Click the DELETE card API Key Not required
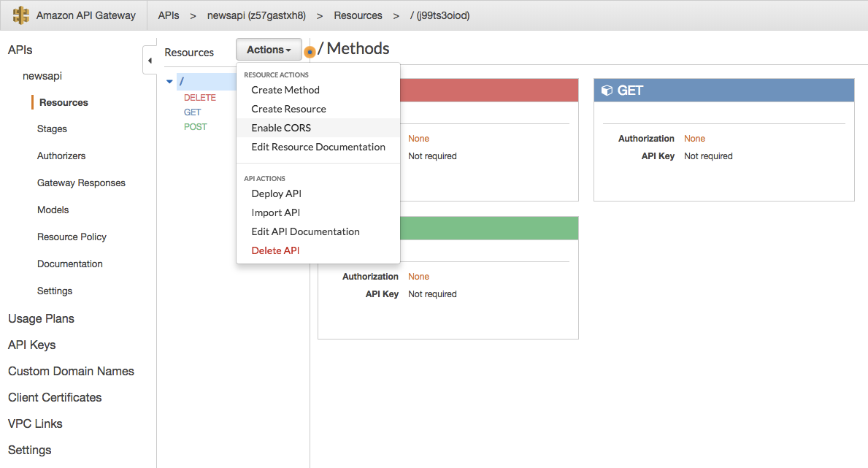Viewport: 868px width, 468px height. [x=432, y=156]
